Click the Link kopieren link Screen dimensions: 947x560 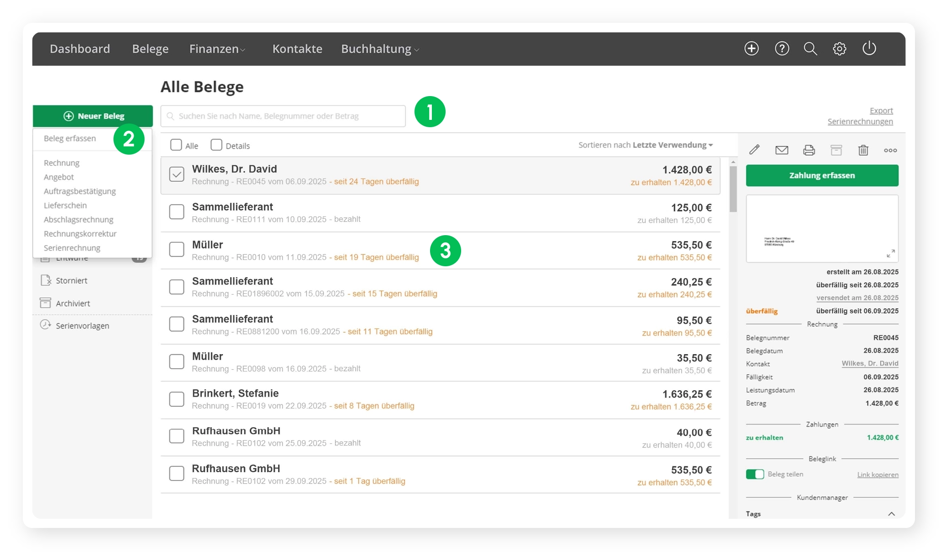click(x=877, y=474)
